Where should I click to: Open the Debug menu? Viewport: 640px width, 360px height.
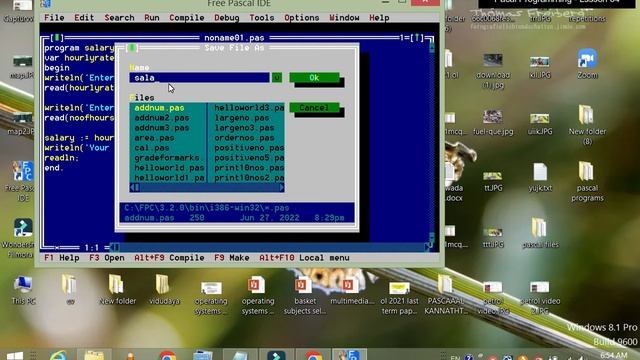(227, 18)
